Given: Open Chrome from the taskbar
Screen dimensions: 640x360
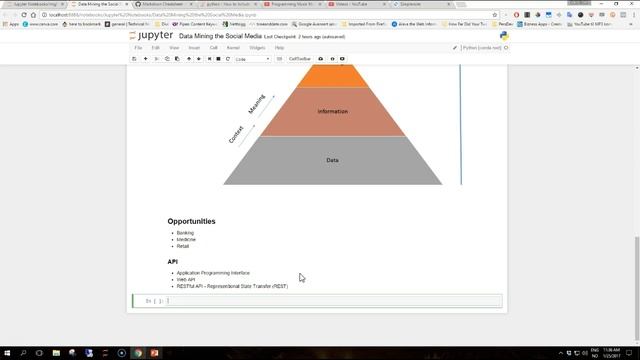Looking at the screenshot, I should [x=138, y=353].
